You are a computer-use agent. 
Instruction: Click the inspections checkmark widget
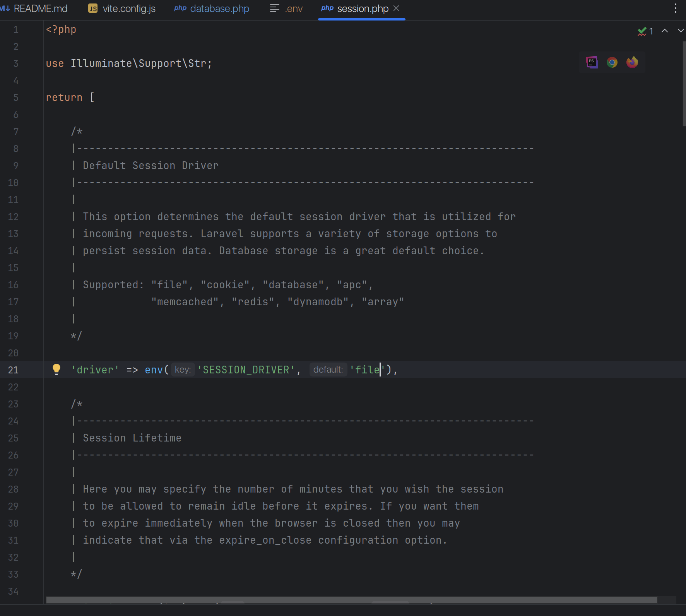coord(645,31)
